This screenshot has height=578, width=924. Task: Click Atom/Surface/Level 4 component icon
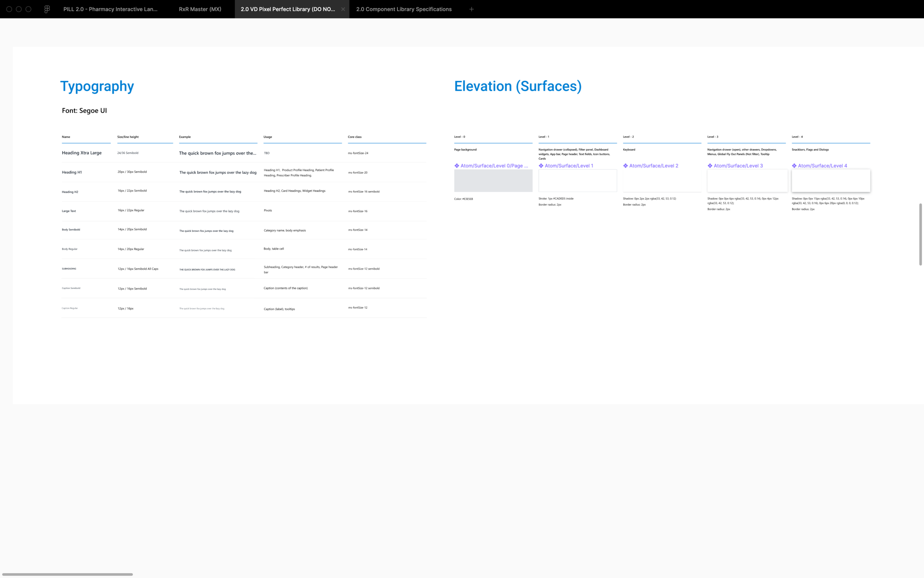click(x=794, y=166)
